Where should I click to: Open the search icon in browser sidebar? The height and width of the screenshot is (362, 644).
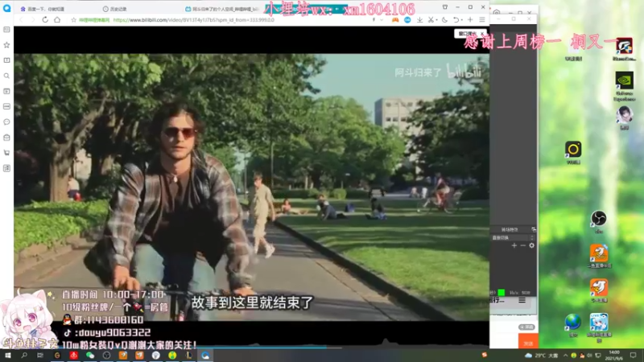[x=6, y=76]
